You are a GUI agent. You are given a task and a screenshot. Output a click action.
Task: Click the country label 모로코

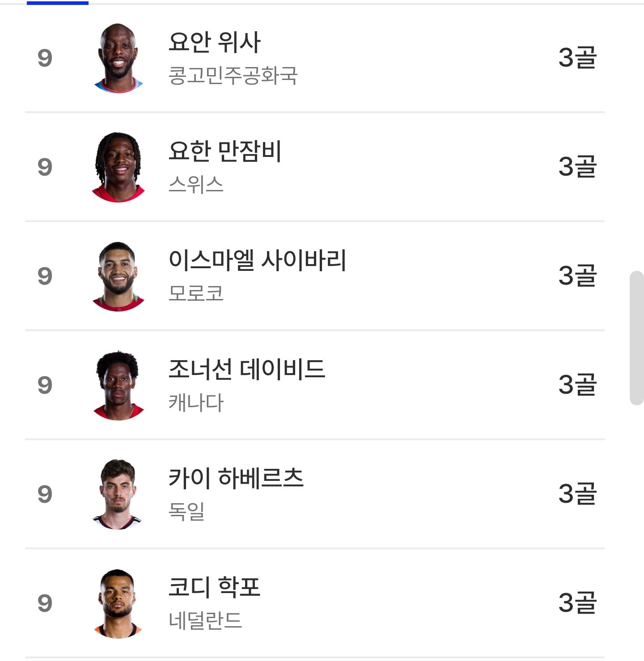coord(196,294)
